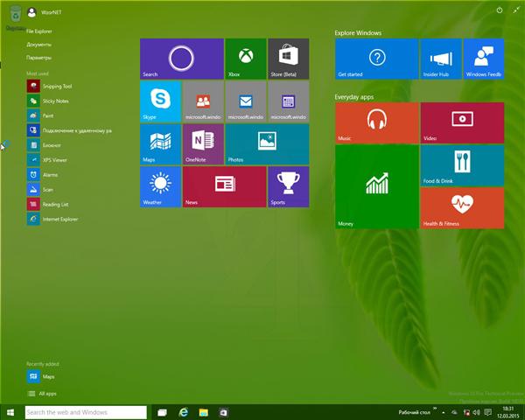Launch Skype from the tiles

(160, 101)
